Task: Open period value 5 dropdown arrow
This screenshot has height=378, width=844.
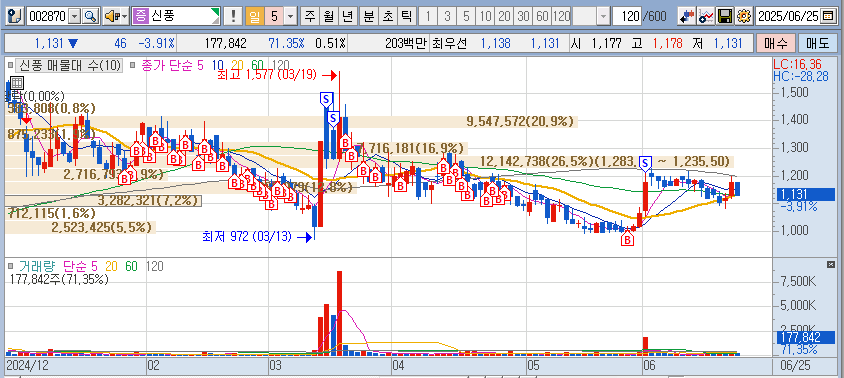Action: point(291,16)
